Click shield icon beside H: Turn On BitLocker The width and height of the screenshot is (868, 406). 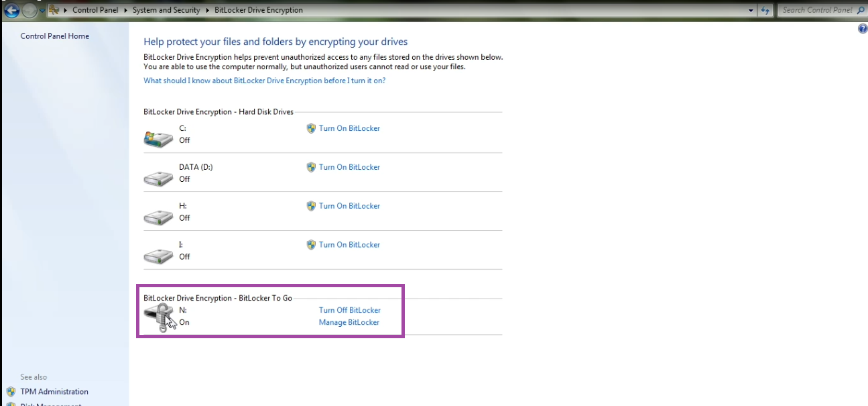click(311, 206)
